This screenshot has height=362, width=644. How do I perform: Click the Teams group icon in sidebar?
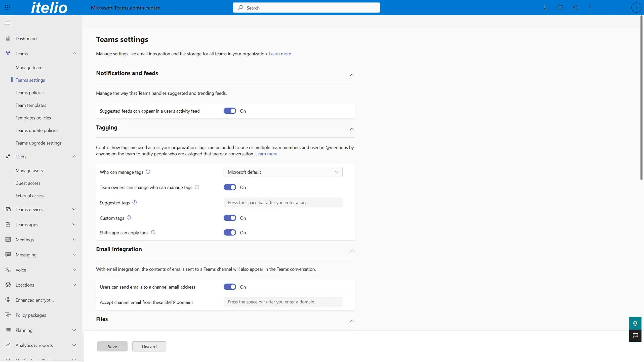(x=8, y=54)
